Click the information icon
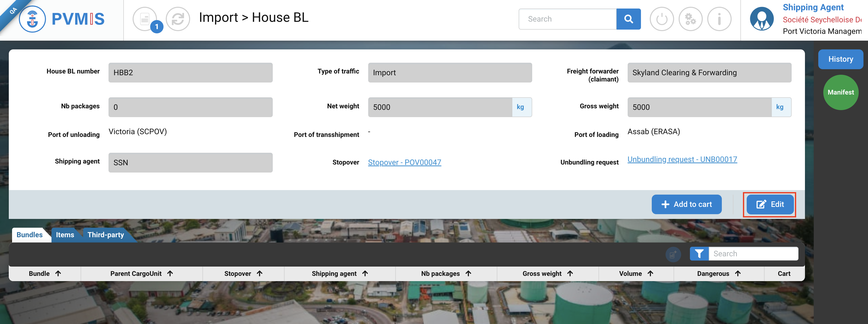Viewport: 868px width, 324px height. click(x=719, y=19)
